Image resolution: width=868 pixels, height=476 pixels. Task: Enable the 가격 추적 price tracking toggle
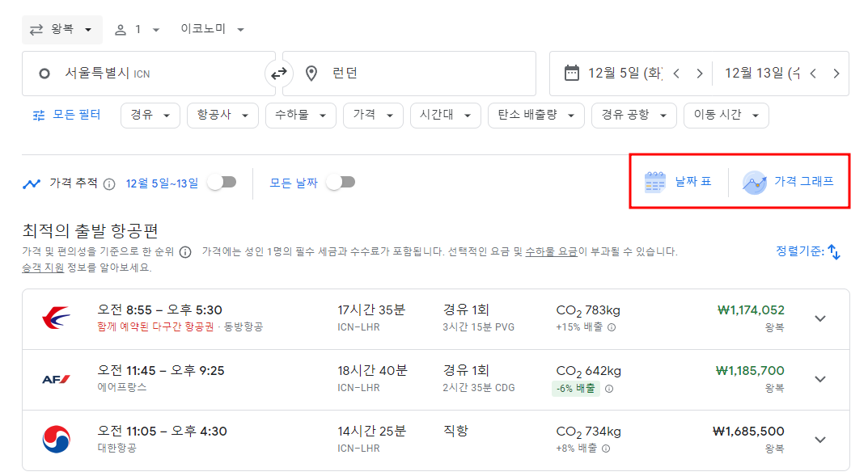[x=221, y=183]
